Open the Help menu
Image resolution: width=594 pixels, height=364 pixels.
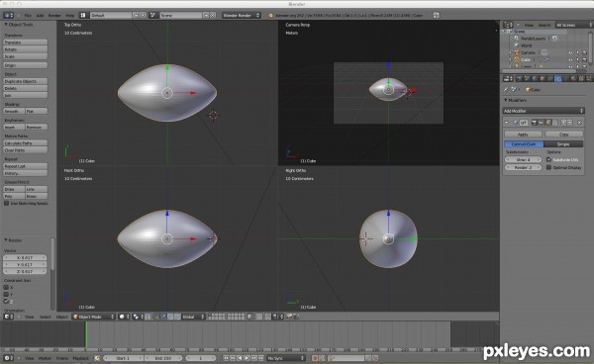pos(70,16)
